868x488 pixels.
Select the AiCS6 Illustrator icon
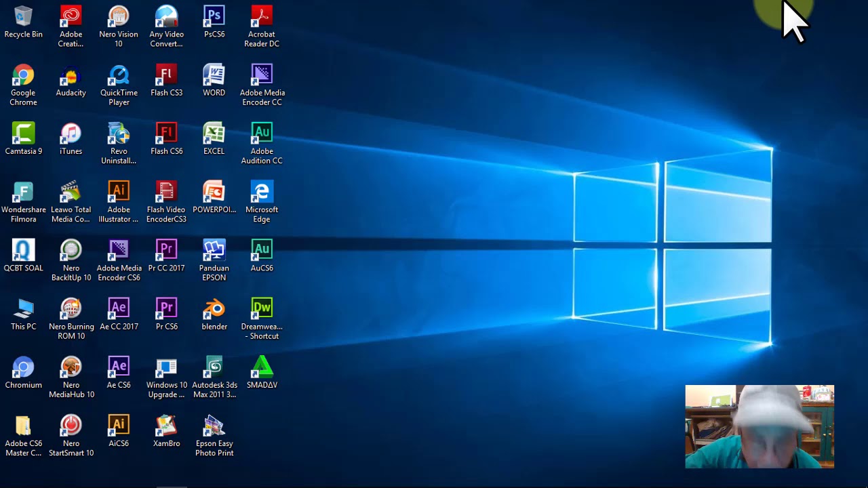119,425
